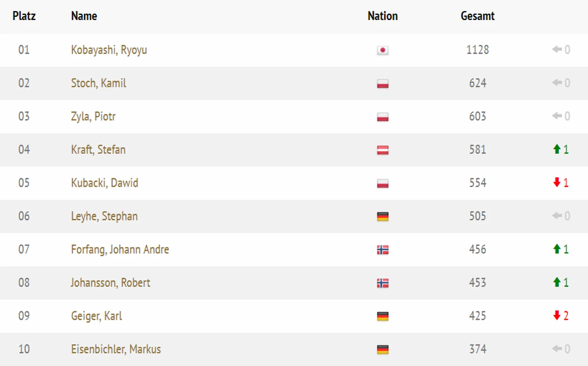Open Kobayashi, Ryoyu athlete link
The height and width of the screenshot is (366, 588).
pos(109,50)
